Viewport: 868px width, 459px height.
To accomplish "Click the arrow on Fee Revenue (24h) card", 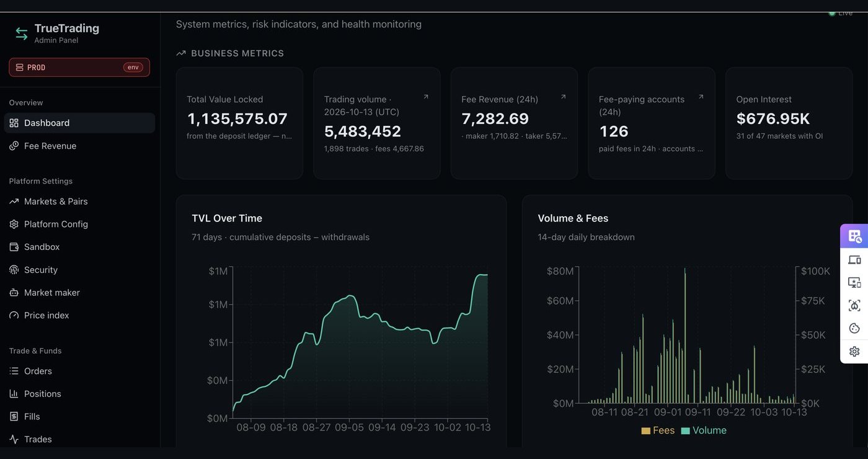I will click(x=564, y=97).
